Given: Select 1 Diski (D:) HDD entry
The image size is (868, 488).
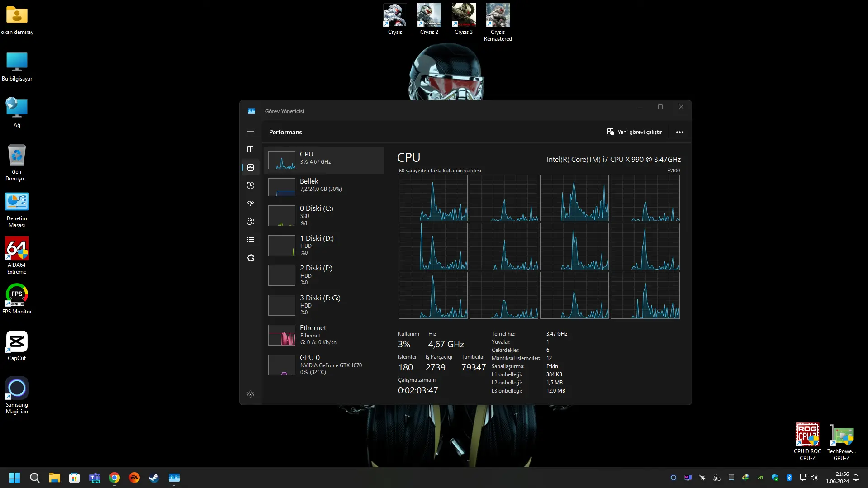Looking at the screenshot, I should 324,245.
